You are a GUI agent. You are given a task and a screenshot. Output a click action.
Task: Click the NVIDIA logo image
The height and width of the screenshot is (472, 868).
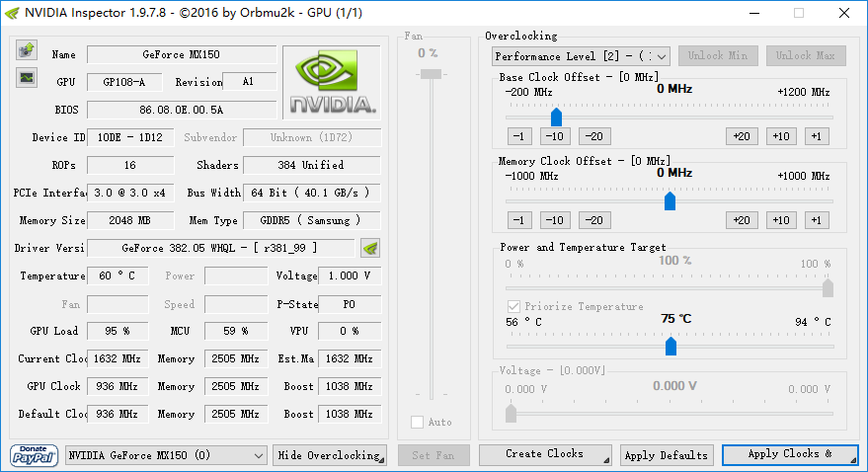point(332,82)
